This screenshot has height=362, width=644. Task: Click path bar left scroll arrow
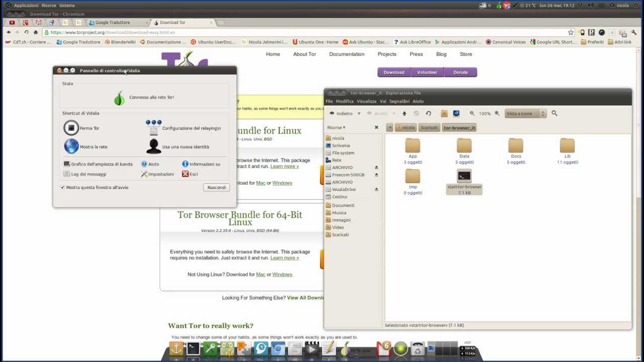coord(389,128)
